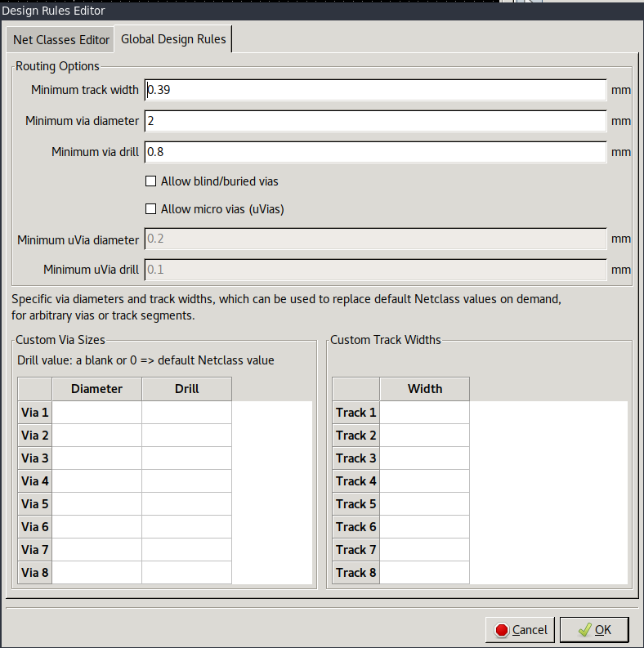This screenshot has height=648, width=644.
Task: Select the Track 2 row header
Action: click(356, 436)
